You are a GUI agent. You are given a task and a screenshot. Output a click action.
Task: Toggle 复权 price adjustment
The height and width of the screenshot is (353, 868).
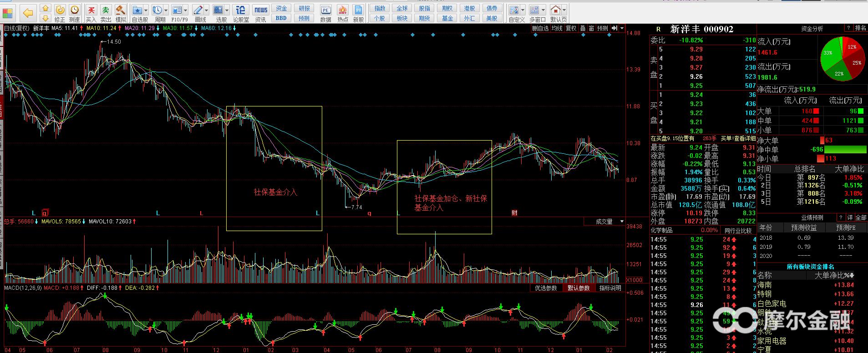[x=571, y=28]
